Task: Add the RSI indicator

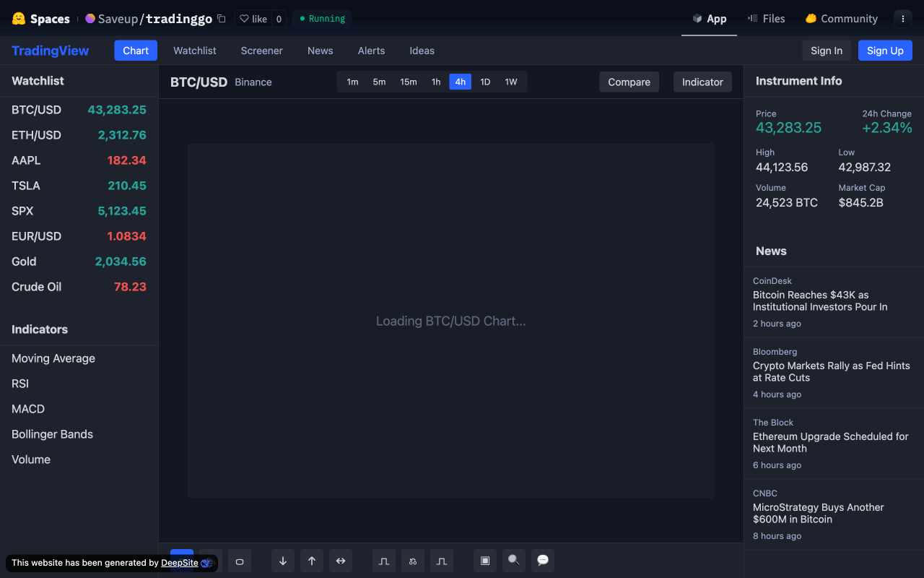Action: click(79, 384)
